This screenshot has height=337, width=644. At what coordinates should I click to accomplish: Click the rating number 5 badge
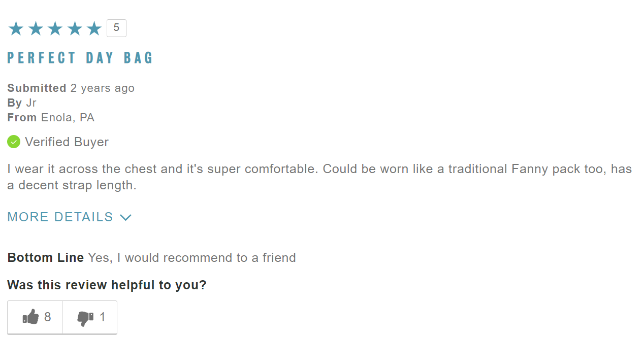pyautogui.click(x=116, y=28)
